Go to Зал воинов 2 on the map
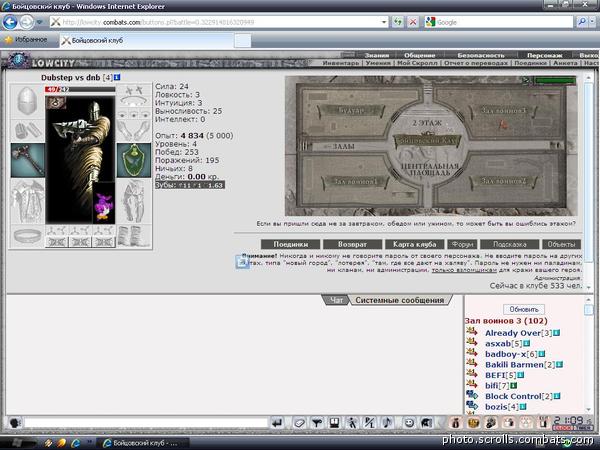 503,181
